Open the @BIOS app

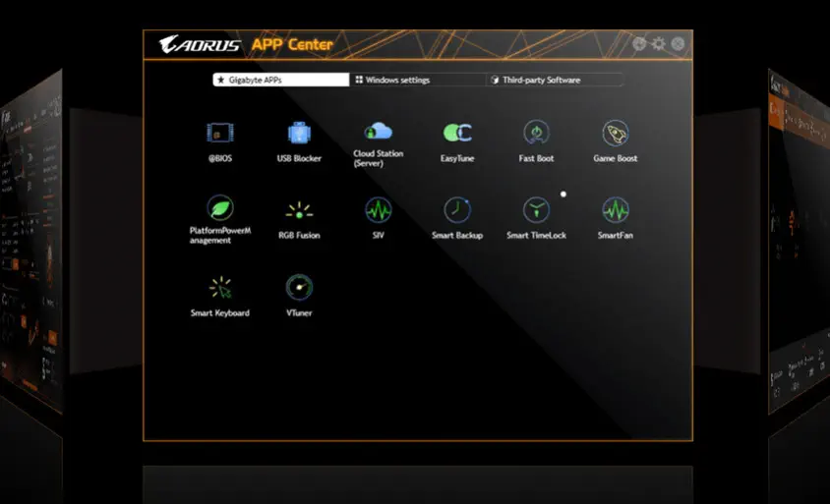pyautogui.click(x=219, y=134)
